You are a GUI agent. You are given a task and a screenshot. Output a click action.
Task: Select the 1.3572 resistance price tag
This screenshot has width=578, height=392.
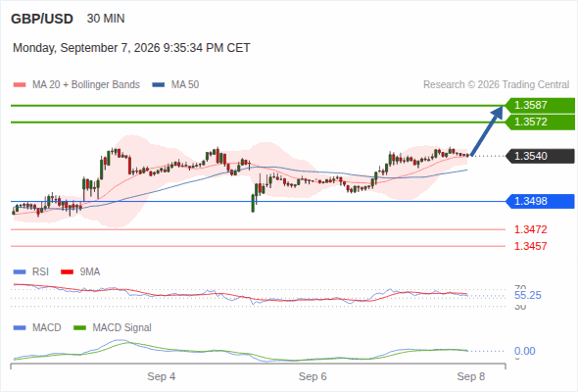[540, 122]
